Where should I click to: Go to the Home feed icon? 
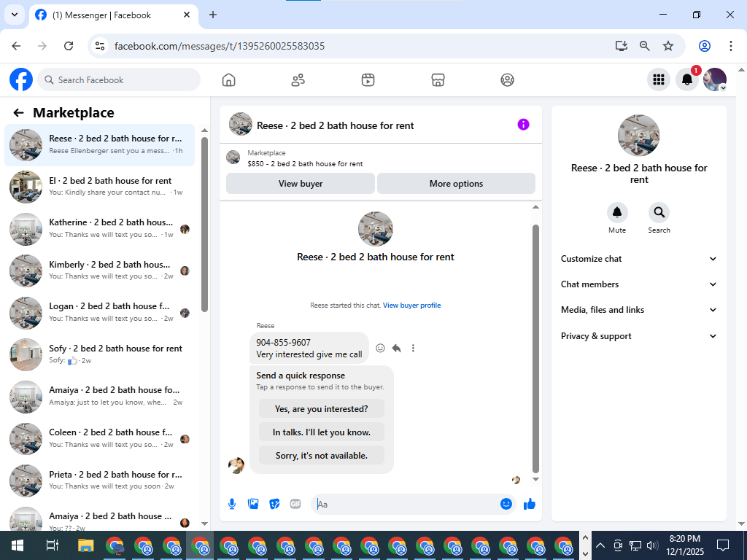click(228, 80)
